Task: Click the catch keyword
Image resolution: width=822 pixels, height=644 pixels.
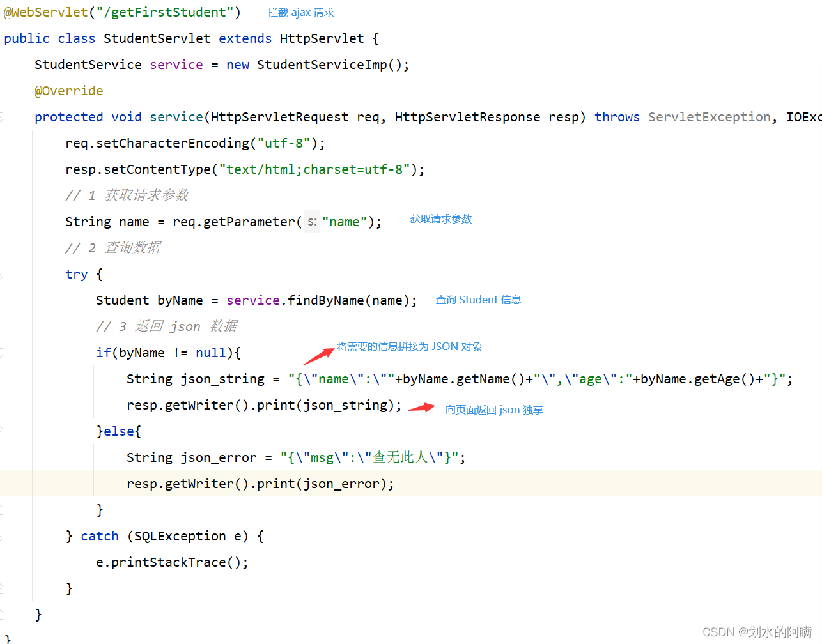Action: click(100, 536)
